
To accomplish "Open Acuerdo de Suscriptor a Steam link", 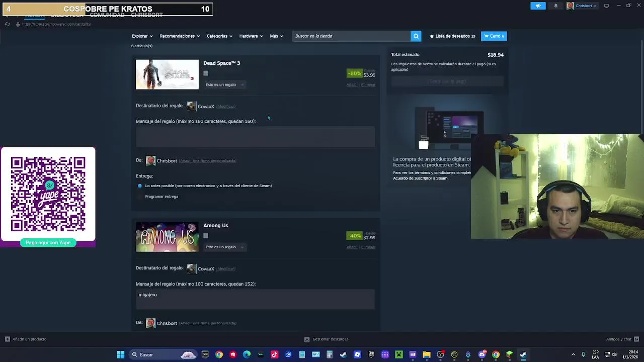I will pyautogui.click(x=421, y=178).
